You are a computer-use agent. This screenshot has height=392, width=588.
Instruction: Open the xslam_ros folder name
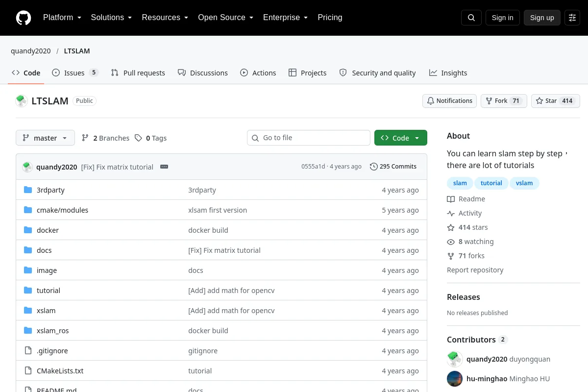53,331
